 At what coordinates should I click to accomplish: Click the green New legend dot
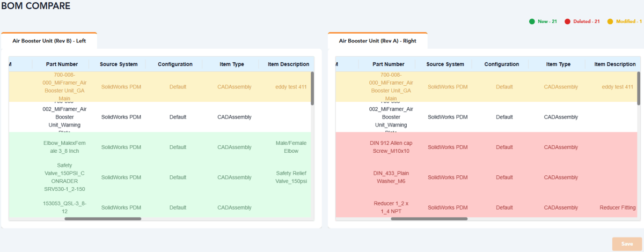[x=532, y=21]
